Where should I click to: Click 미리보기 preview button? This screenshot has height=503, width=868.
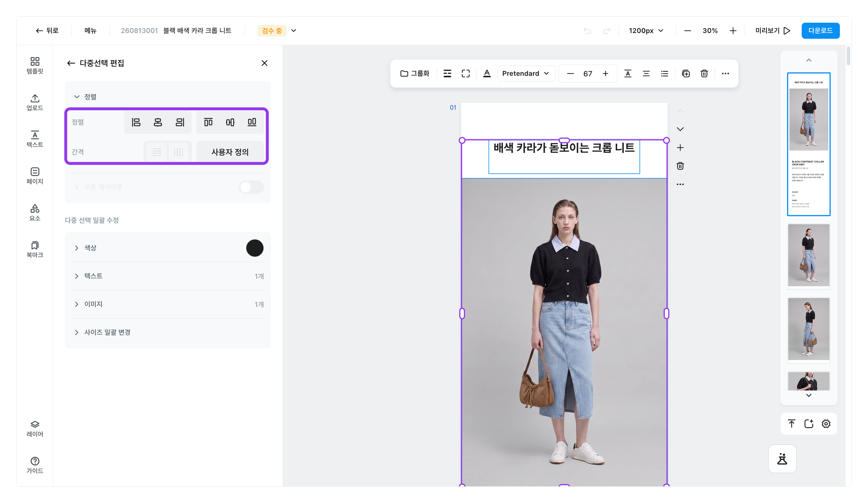(773, 31)
